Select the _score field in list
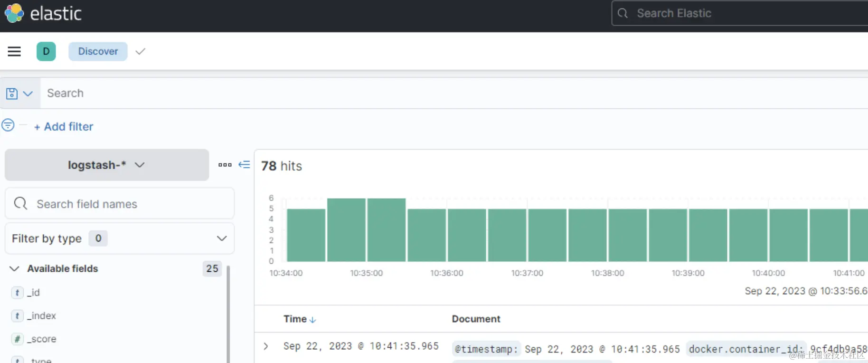Viewport: 868px width, 363px height. 41,339
